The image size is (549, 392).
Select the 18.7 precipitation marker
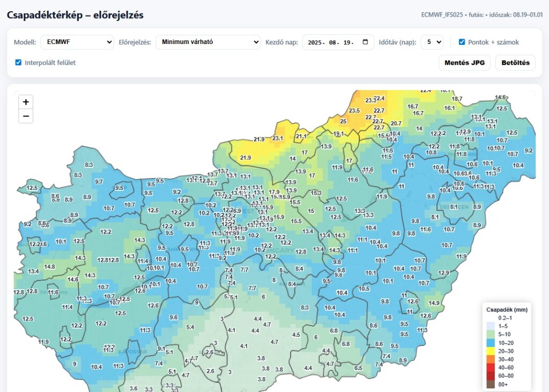pyautogui.click(x=457, y=99)
